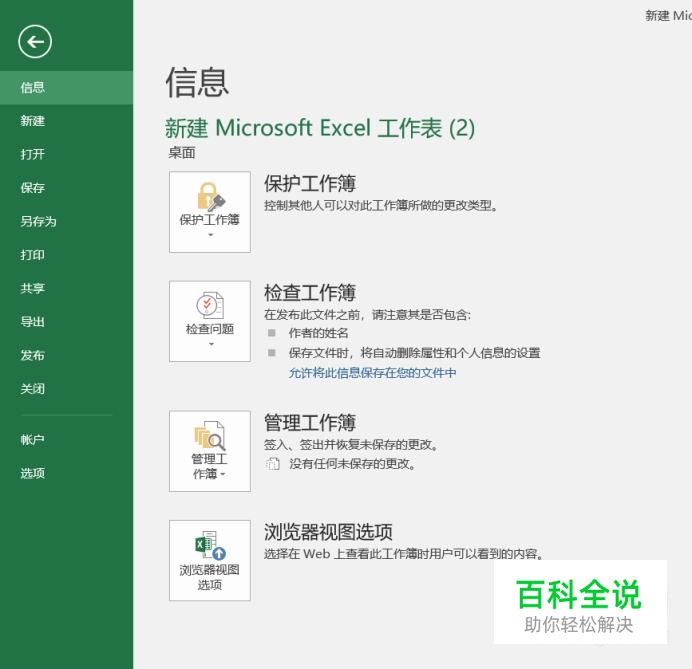Click the workbook title 新建 Microsoft Excel 工作表 (2)

[320, 128]
